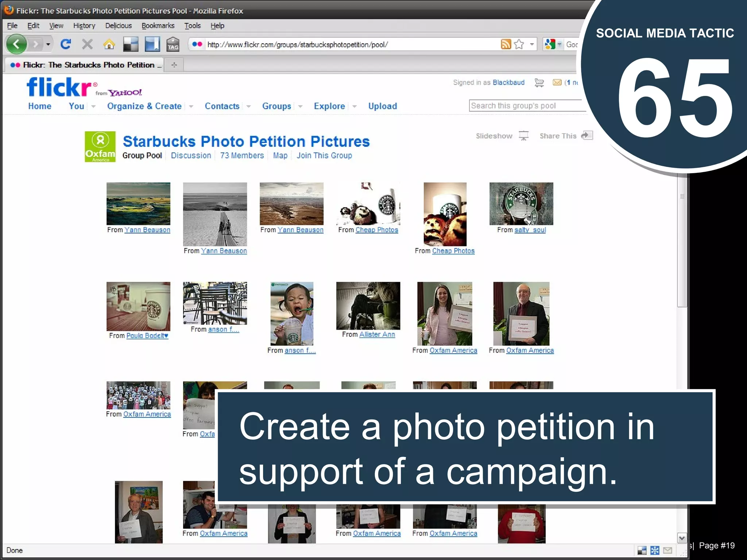Expand the Contacts dropdown arrow
The height and width of the screenshot is (560, 747).
click(249, 106)
